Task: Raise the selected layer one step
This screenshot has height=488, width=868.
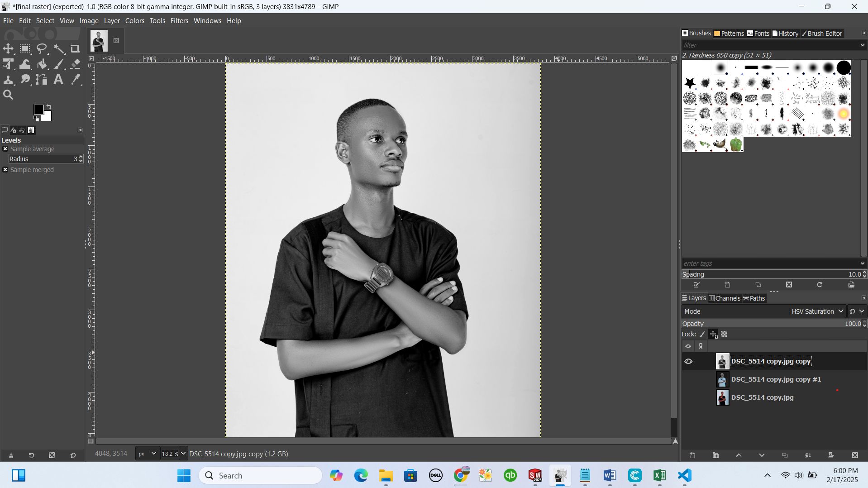Action: [739, 455]
